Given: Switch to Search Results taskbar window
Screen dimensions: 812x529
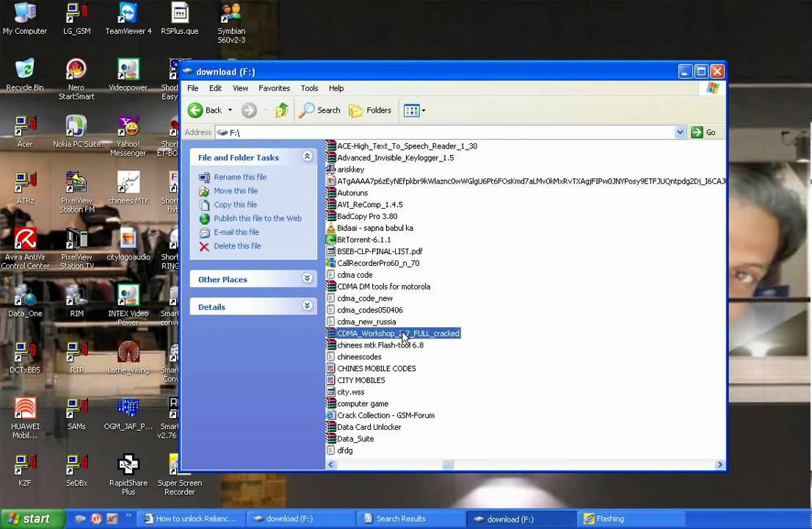Looking at the screenshot, I should (410, 519).
